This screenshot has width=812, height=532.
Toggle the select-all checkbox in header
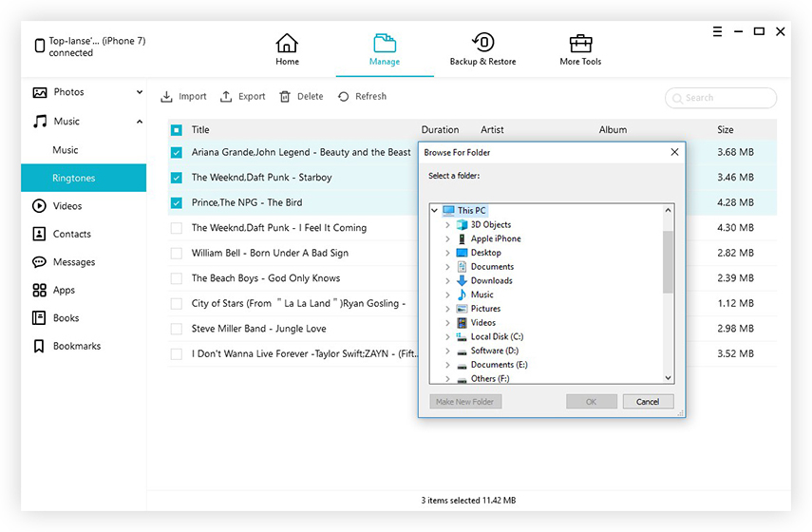(x=177, y=130)
